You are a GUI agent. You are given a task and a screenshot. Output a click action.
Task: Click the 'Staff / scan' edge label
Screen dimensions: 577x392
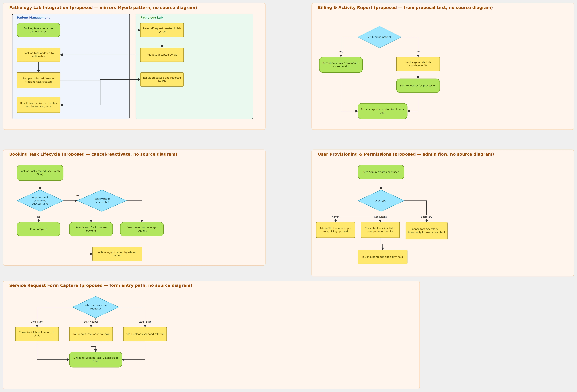coord(145,322)
